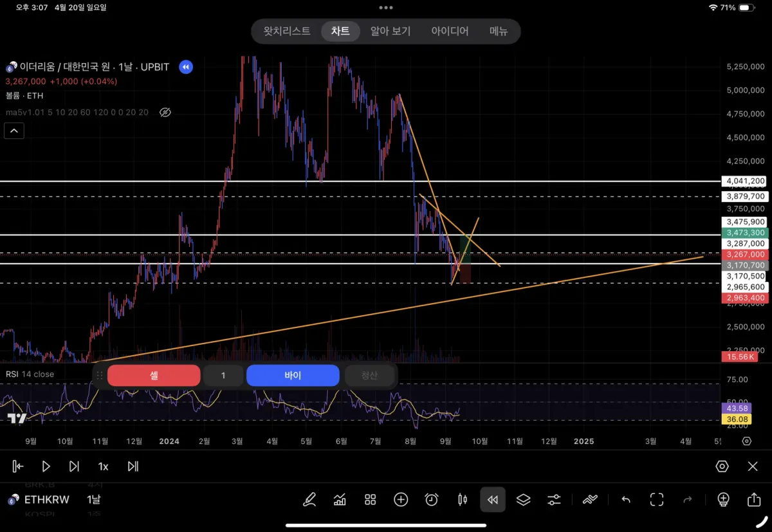Toggle the bar replay rewind button
This screenshot has height=532, width=772.
(493, 499)
